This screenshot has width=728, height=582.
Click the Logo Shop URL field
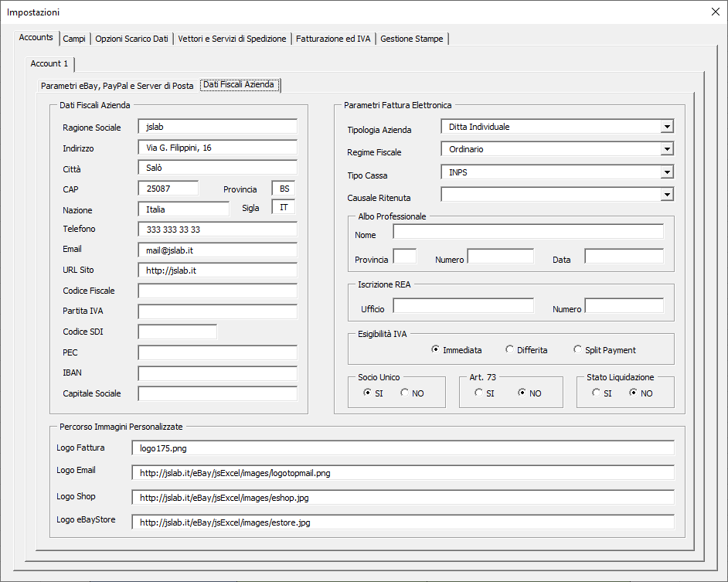click(403, 498)
